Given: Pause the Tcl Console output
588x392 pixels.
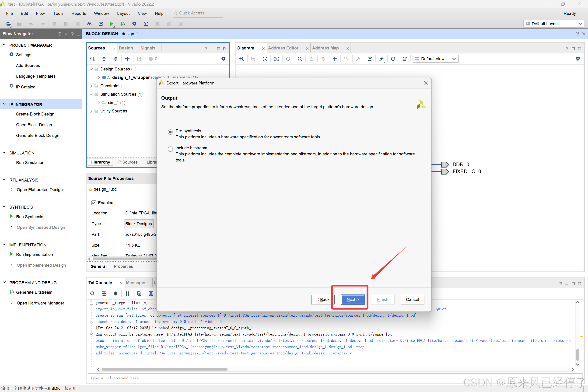Looking at the screenshot, I should tap(127, 294).
